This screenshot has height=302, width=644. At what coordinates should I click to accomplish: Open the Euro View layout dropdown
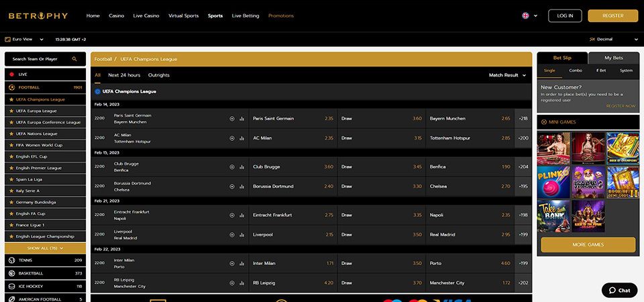click(24, 40)
